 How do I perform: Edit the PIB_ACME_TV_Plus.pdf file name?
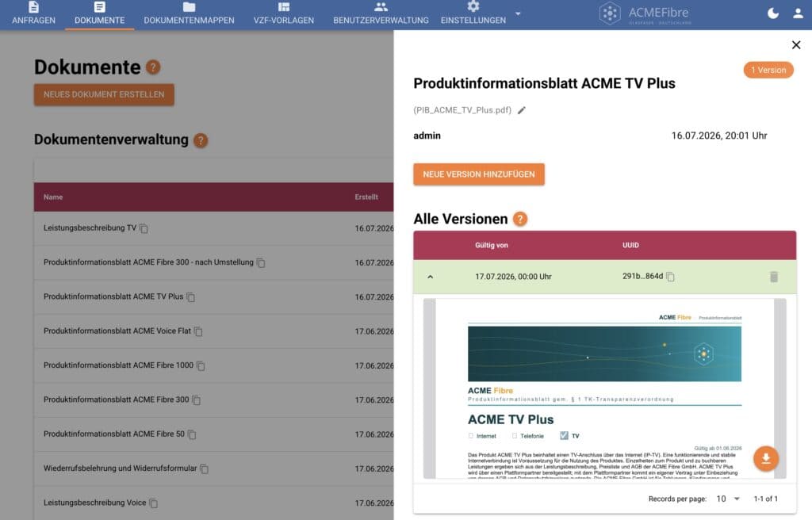click(x=522, y=110)
